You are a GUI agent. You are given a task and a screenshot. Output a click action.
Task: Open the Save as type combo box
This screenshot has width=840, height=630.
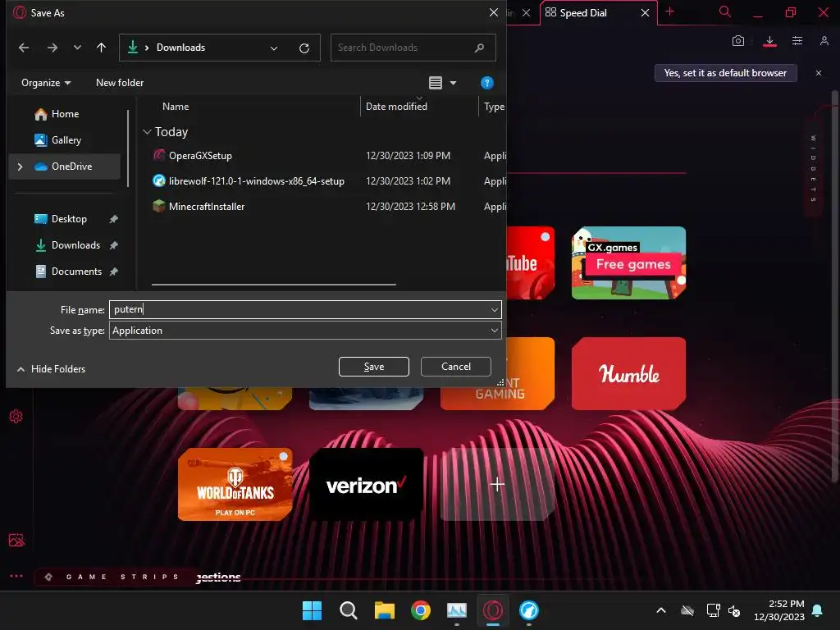[305, 331]
